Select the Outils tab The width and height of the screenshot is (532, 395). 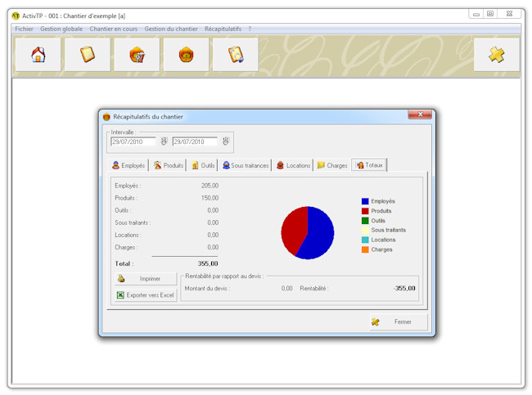point(203,165)
